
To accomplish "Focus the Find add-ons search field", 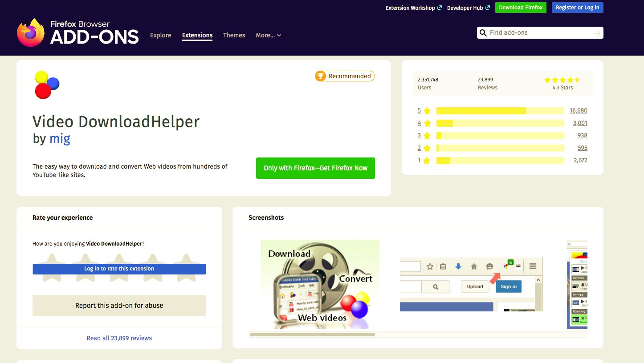I will [540, 33].
